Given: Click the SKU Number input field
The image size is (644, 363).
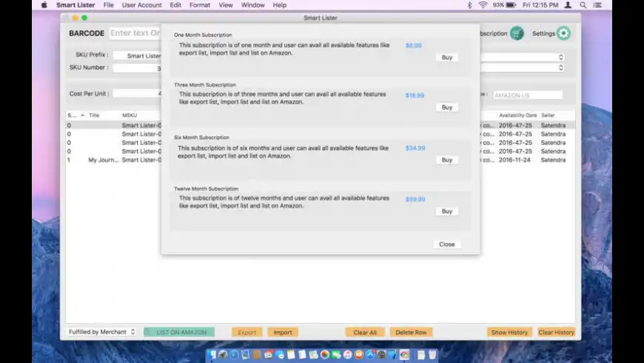Looking at the screenshot, I should point(137,68).
